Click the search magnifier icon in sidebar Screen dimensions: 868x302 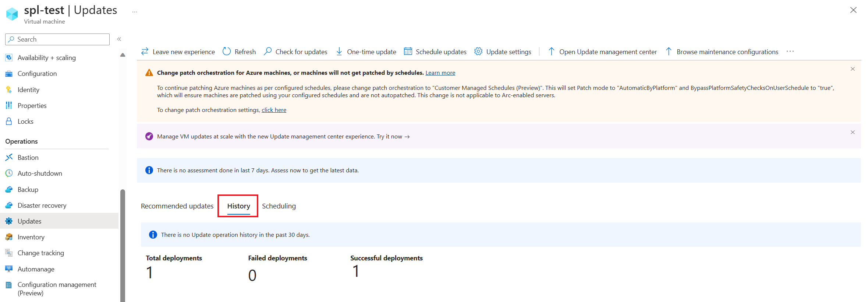[11, 39]
